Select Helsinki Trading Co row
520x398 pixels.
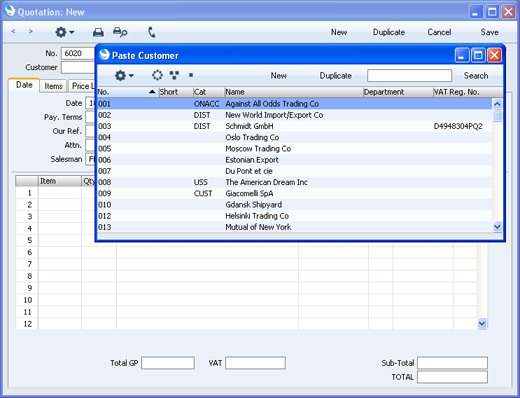coord(294,216)
